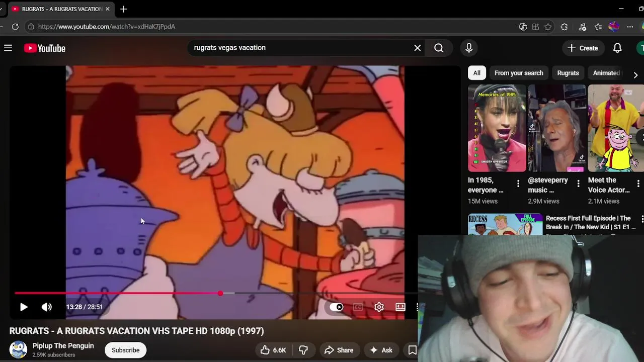Open the favorites list icon
644x362 pixels.
tap(598, 27)
